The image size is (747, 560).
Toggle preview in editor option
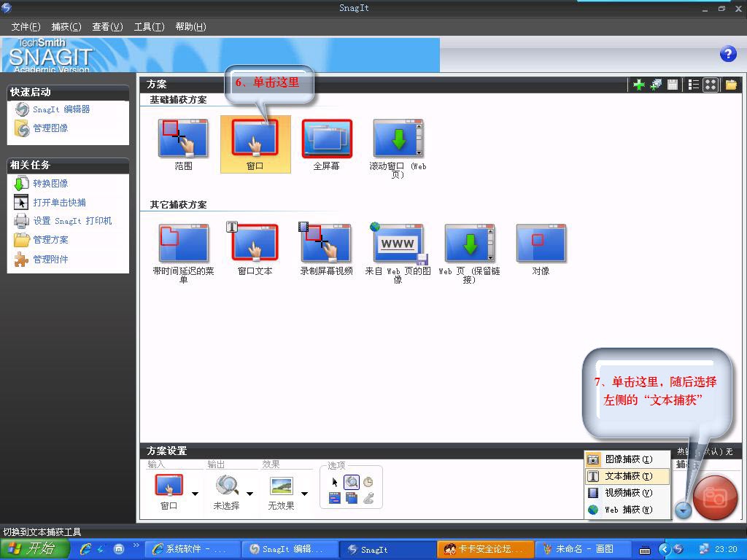[352, 482]
